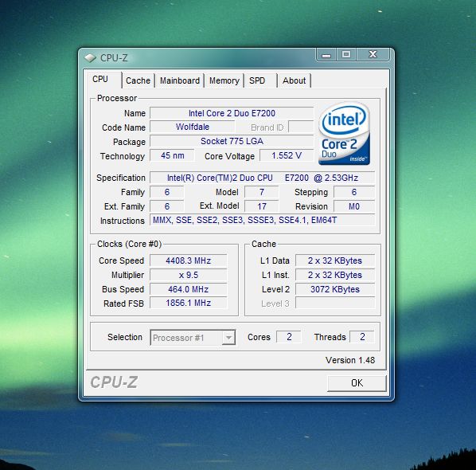Click the Technology value 45 nm
Viewport: 476px width, 470px height.
click(172, 155)
